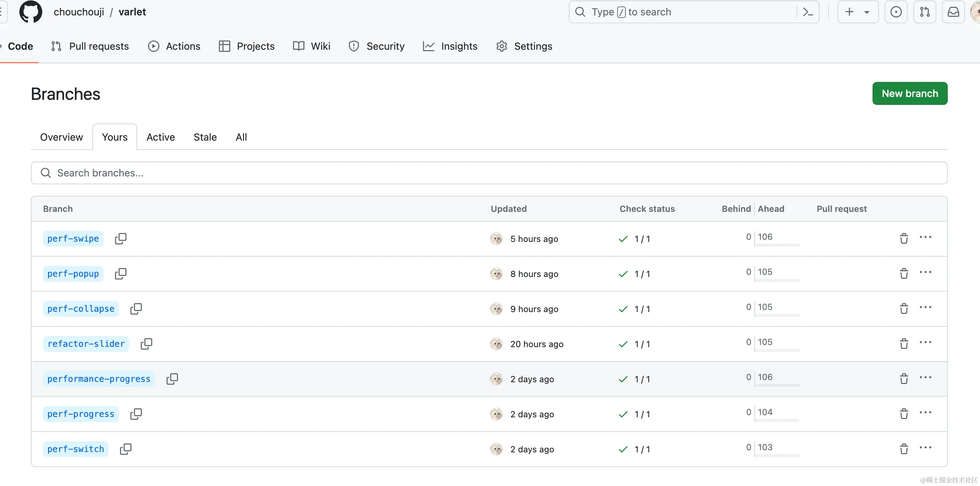Copy the perf-switch branch name

[x=125, y=449]
